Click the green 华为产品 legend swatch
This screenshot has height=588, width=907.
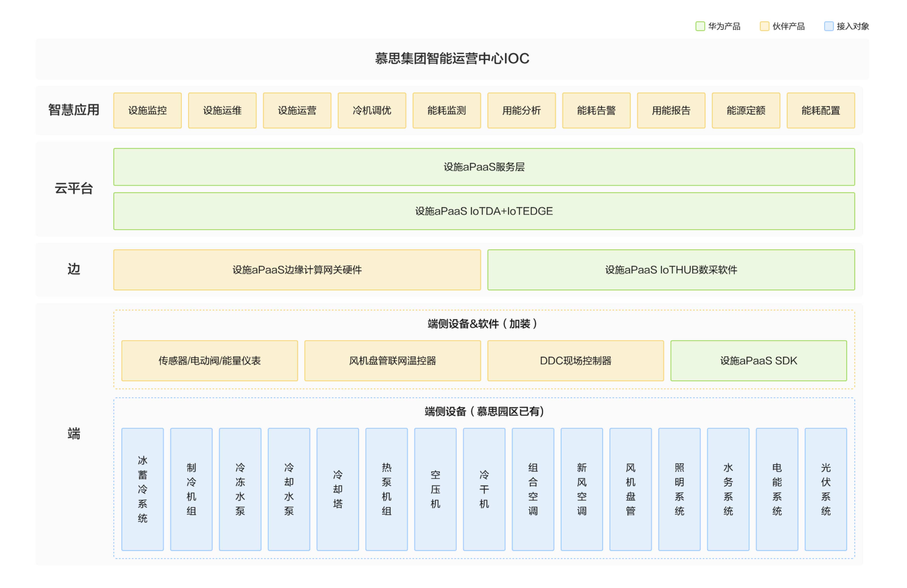700,26
